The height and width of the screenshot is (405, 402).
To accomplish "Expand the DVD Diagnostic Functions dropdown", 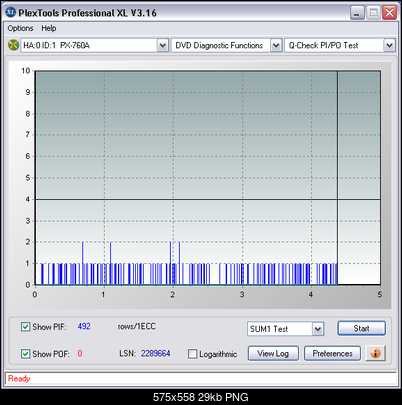I will (276, 45).
